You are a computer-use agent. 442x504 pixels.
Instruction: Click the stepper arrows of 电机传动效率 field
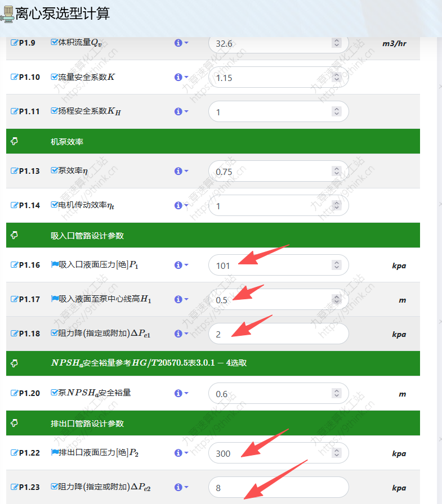tap(337, 205)
